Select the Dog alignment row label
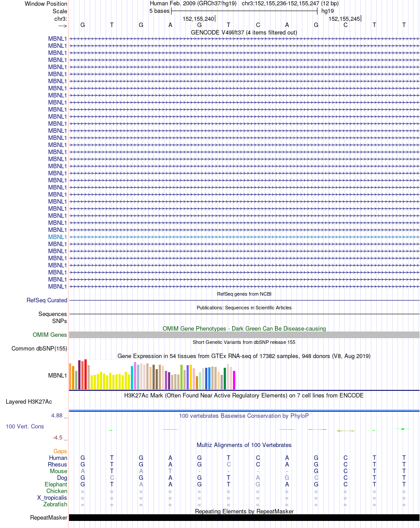The height and width of the screenshot is (528, 420). 62,478
